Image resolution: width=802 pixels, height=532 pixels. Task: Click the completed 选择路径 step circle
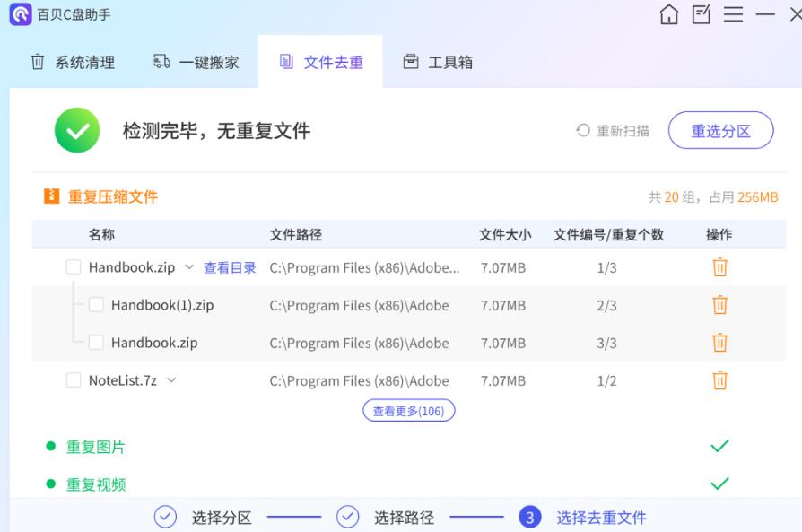[x=347, y=517]
